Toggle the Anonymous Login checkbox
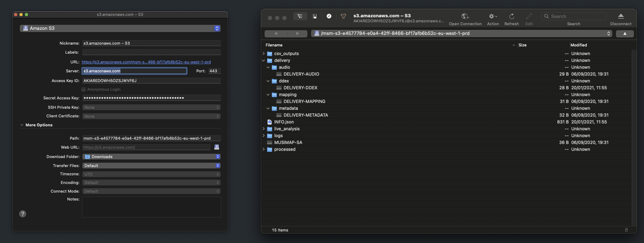644x243 pixels. point(84,89)
